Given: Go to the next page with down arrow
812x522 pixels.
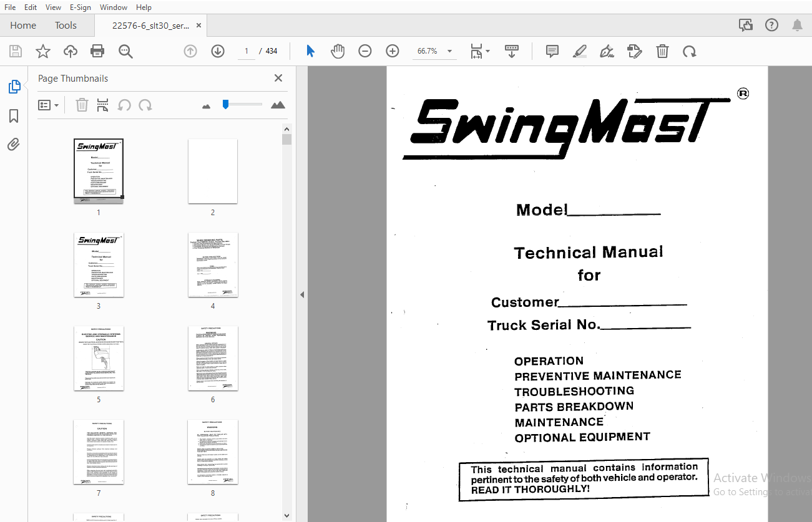Looking at the screenshot, I should [218, 51].
